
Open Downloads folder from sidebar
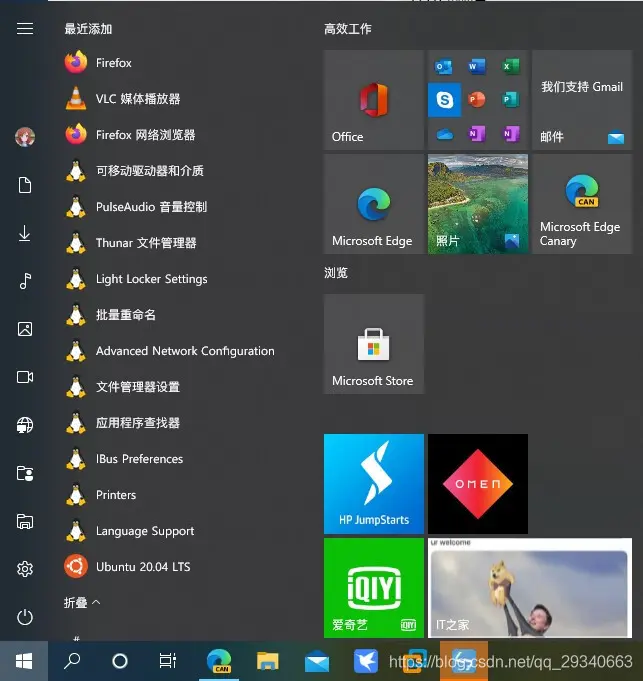pyautogui.click(x=25, y=233)
